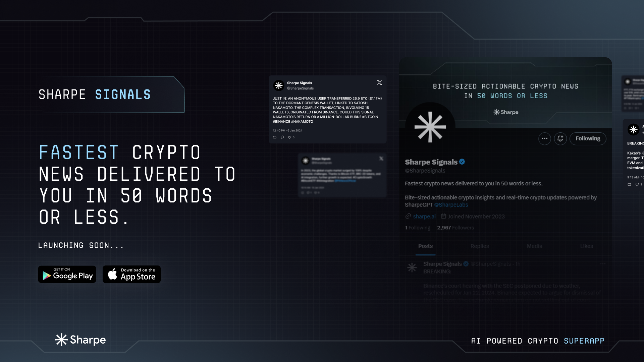Click the @SharpeLabs mention in the bio

[x=451, y=205]
